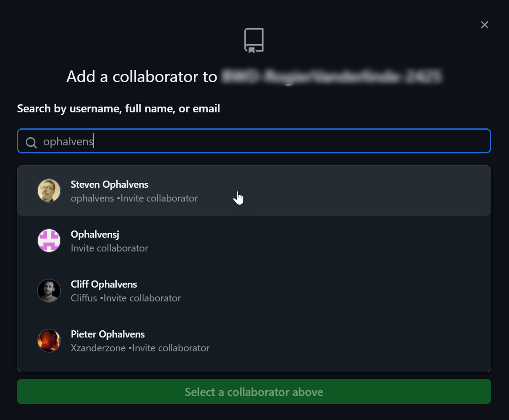The height and width of the screenshot is (420, 509).
Task: Click the 'Search by username, full name, or email' label
Action: (119, 108)
